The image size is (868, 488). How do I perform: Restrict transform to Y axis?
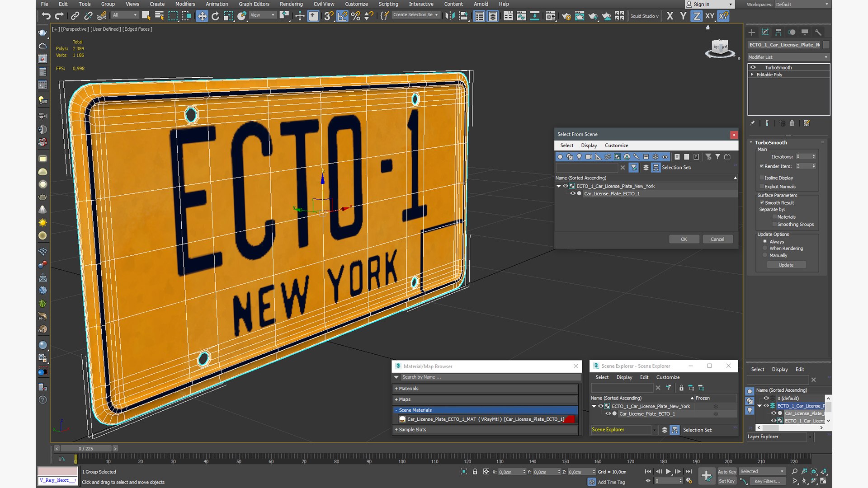coord(683,16)
